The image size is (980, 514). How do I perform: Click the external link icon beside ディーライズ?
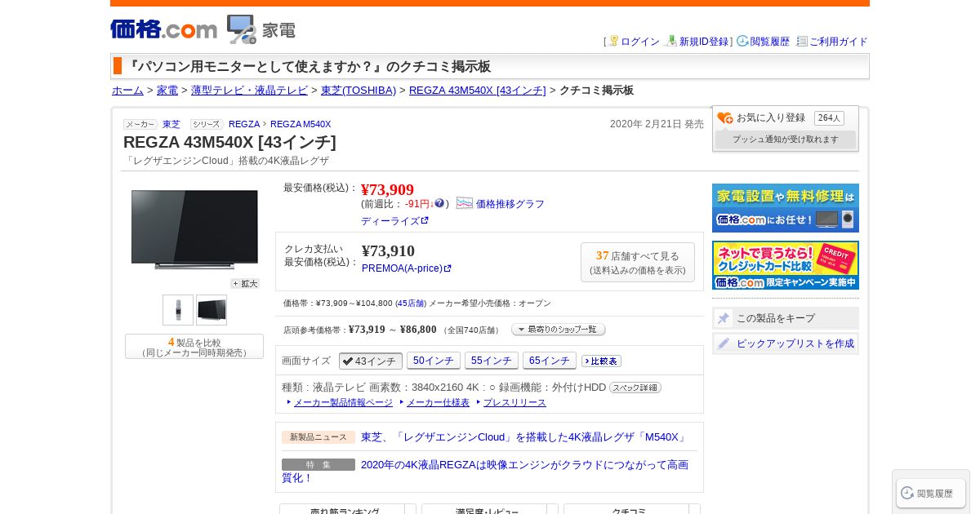tap(425, 221)
